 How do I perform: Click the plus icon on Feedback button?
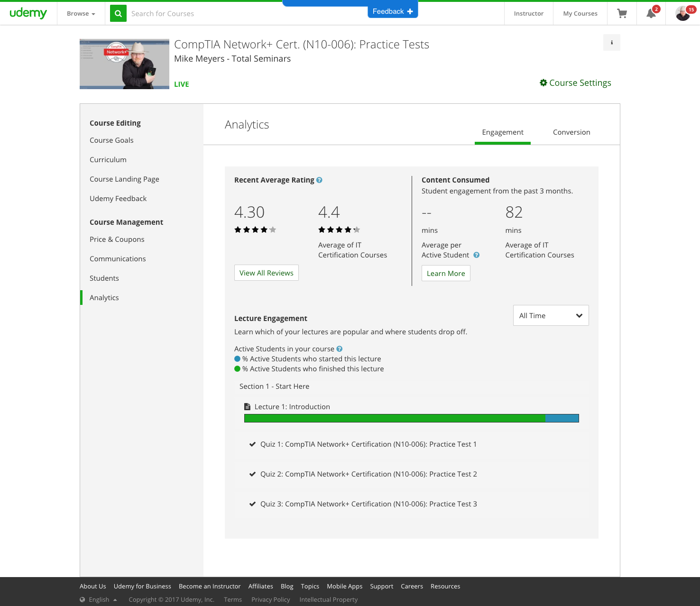[410, 11]
